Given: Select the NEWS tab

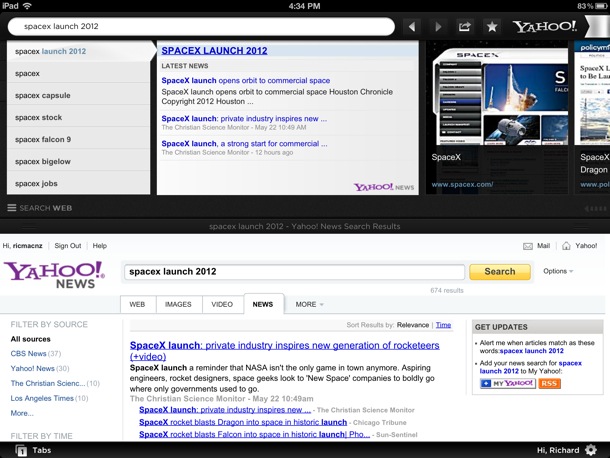Looking at the screenshot, I should pyautogui.click(x=263, y=304).
